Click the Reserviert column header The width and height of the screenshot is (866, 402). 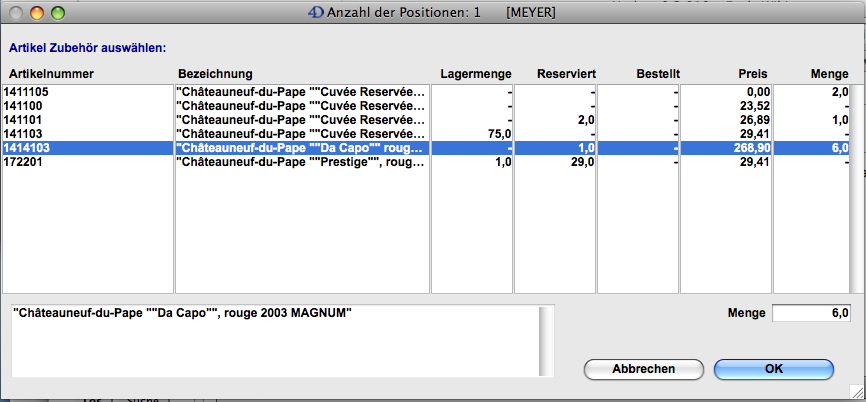pyautogui.click(x=566, y=73)
